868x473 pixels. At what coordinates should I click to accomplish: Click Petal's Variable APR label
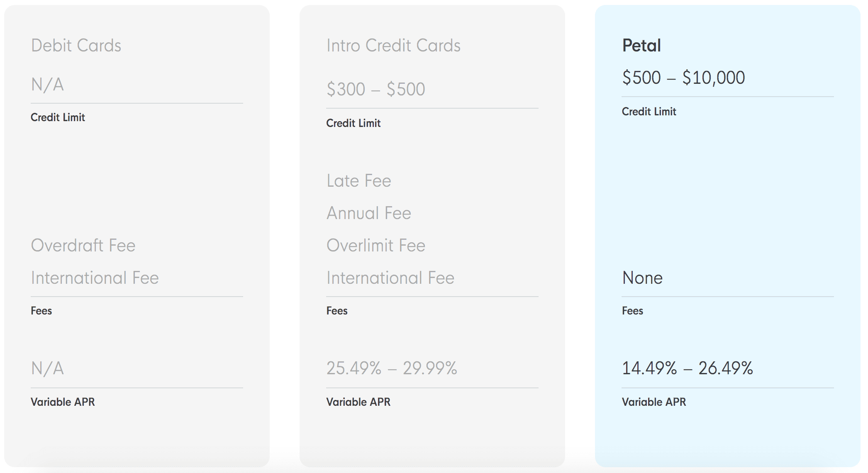point(654,402)
